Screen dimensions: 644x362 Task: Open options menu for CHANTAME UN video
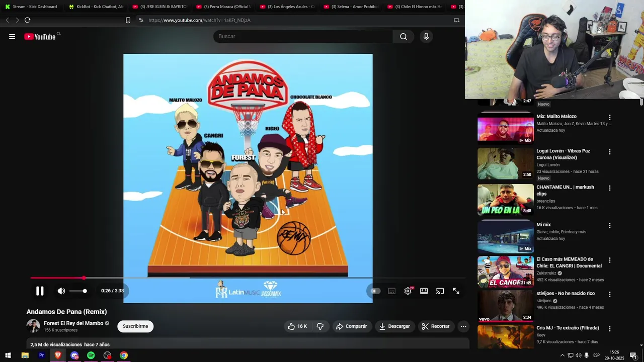(610, 188)
